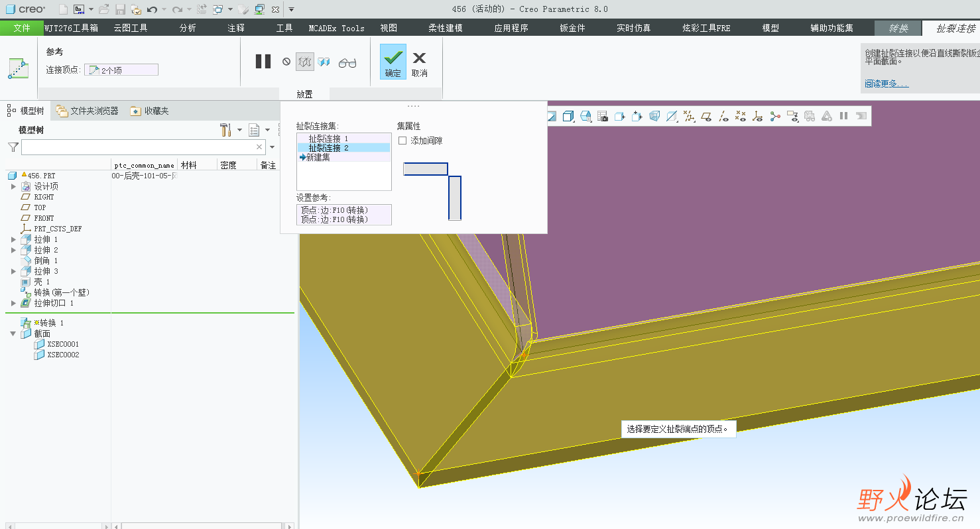Screen dimensions: 980x529
Task: Click the Open file icon
Action: [x=104, y=9]
